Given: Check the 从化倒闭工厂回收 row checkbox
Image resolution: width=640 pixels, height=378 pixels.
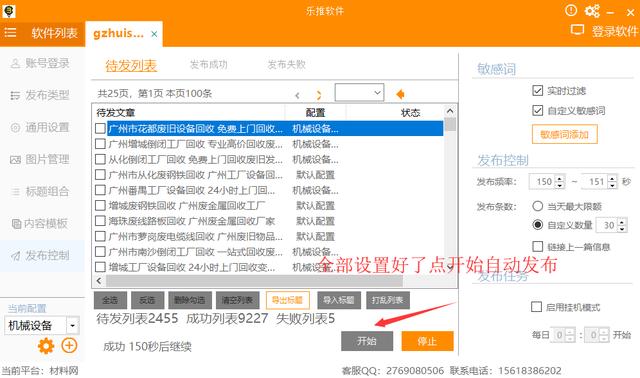Looking at the screenshot, I should pos(100,159).
